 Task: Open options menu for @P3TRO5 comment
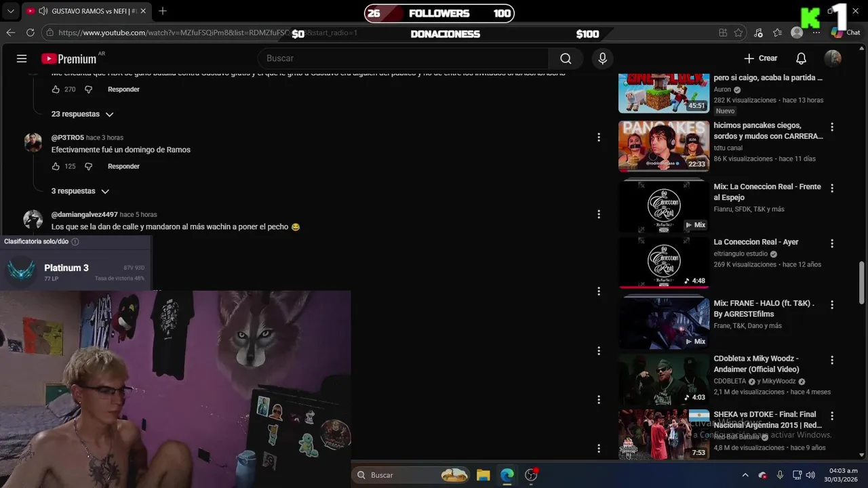tap(598, 138)
